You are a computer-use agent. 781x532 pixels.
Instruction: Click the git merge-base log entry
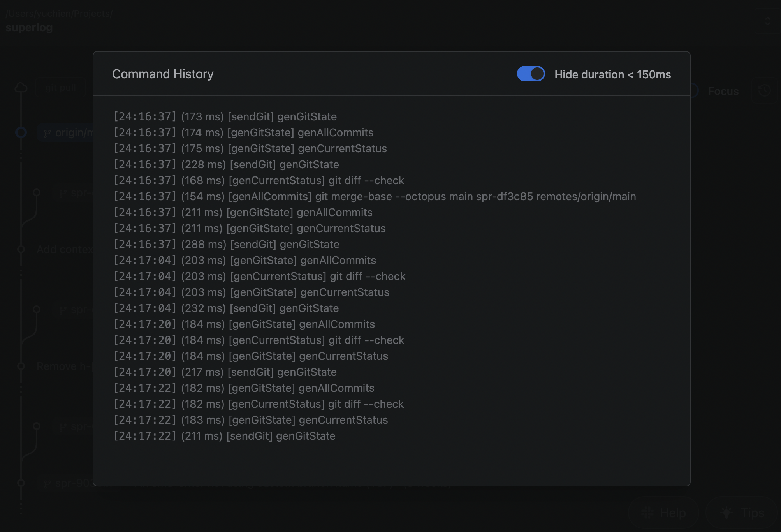tap(374, 196)
